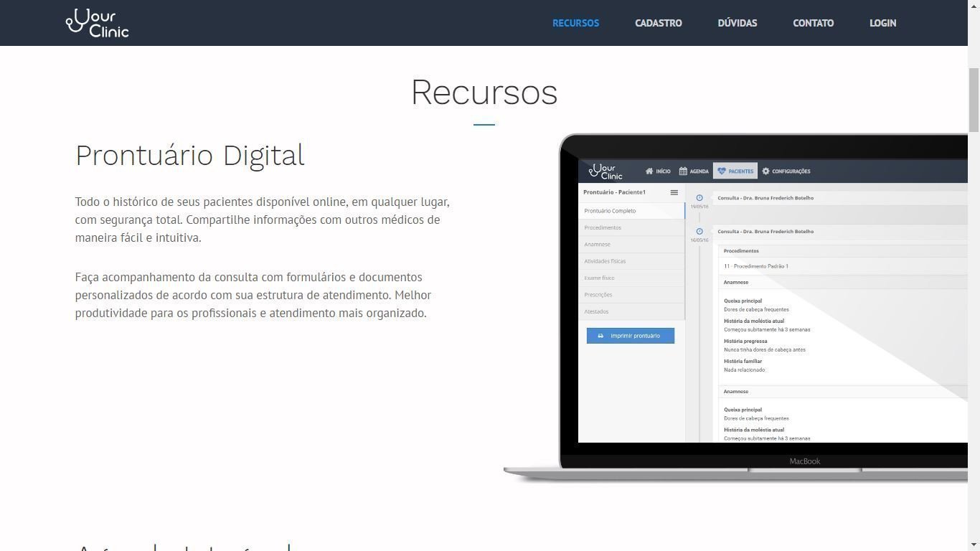Select the Contato navigation link
Viewport: 980px width, 551px height.
tap(813, 23)
